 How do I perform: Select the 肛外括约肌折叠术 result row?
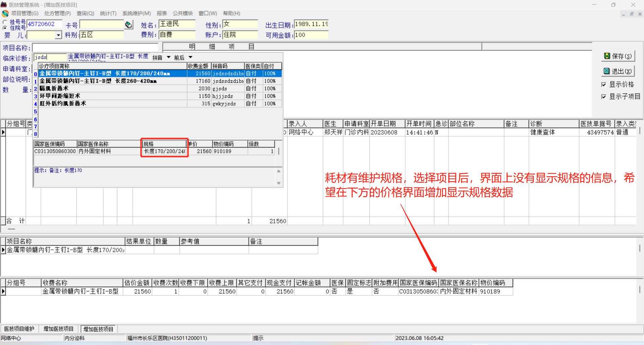tap(160, 103)
